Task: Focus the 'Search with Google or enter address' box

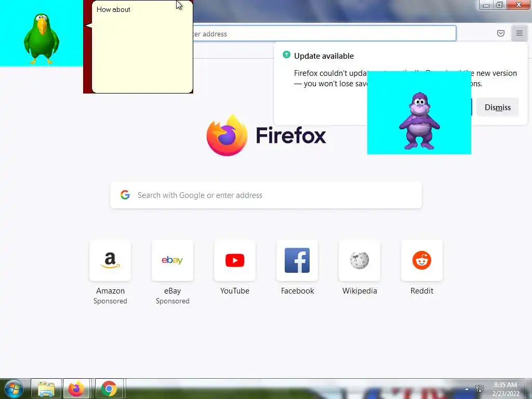Action: (x=266, y=195)
